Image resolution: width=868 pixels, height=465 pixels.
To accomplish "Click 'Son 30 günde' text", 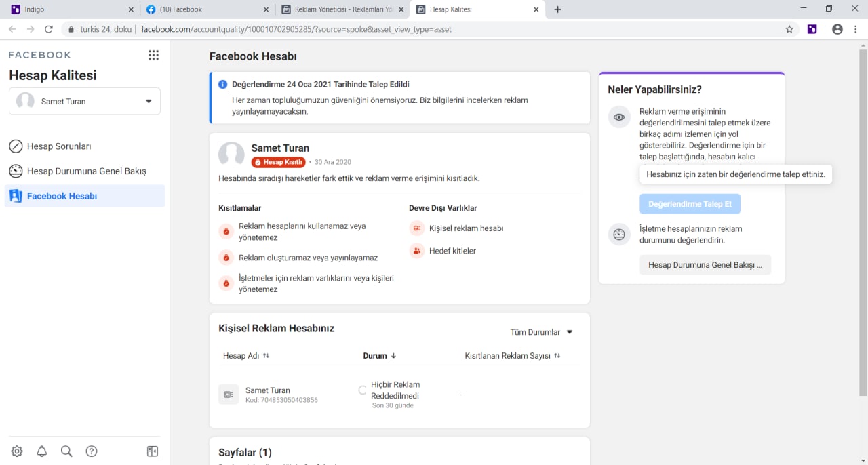I will (x=393, y=405).
